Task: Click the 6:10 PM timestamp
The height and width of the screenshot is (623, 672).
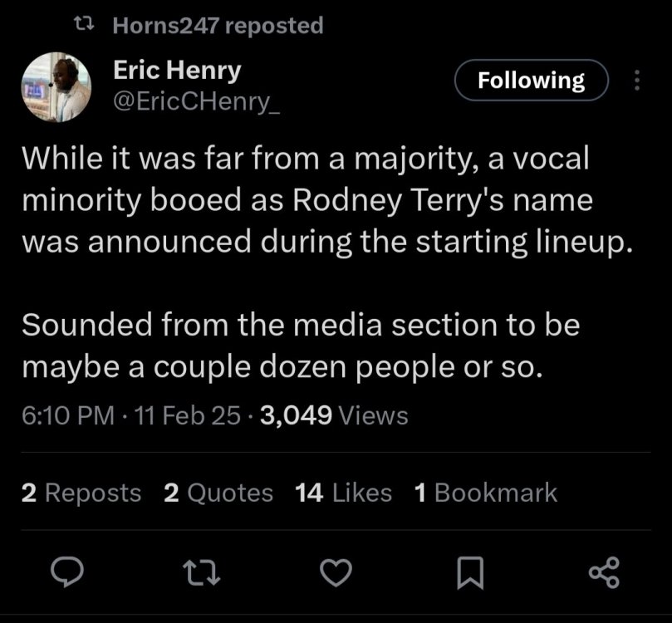Action: [64, 415]
